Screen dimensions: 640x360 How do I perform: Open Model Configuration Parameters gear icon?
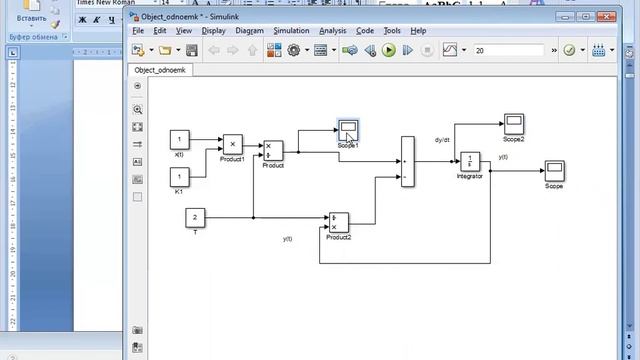click(293, 50)
